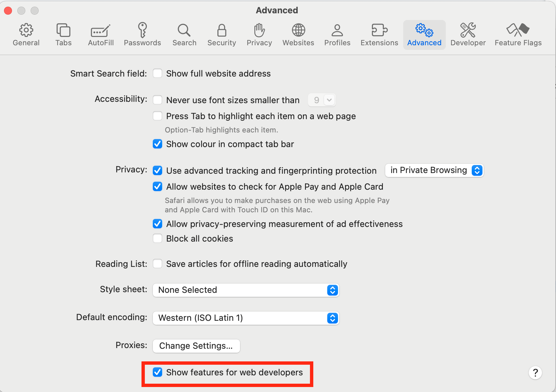Image resolution: width=556 pixels, height=392 pixels.
Task: Click the 'Advanced' window title text
Action: pyautogui.click(x=277, y=10)
